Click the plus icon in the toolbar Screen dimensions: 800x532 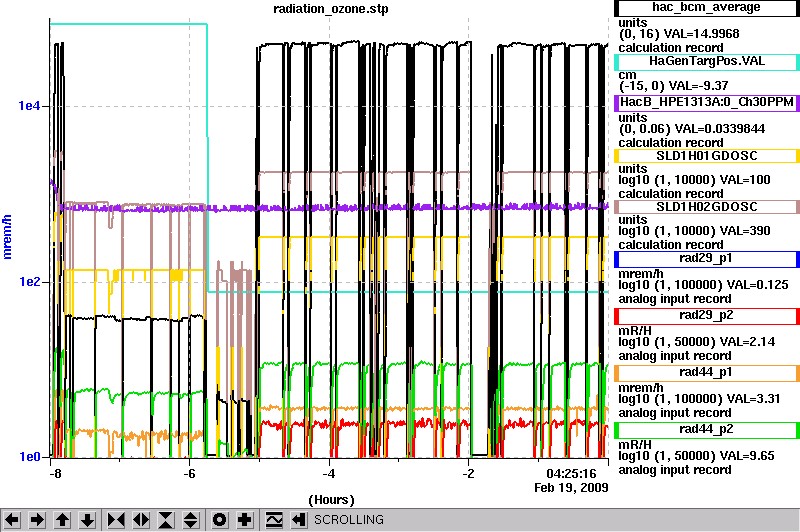point(245,520)
